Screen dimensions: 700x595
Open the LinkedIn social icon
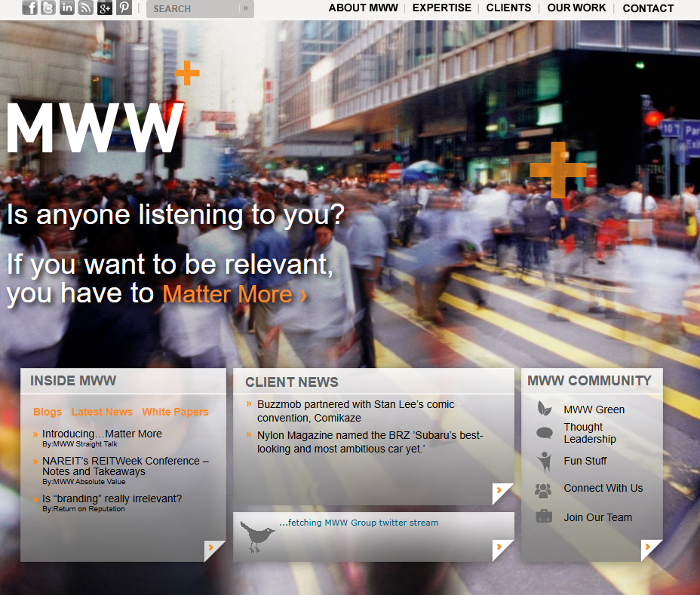[x=67, y=8]
